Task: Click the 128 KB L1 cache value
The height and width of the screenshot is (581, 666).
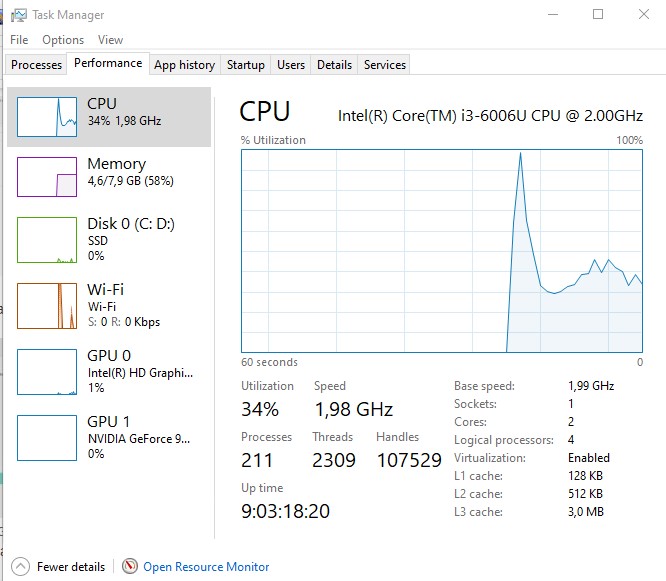Action: 585,476
